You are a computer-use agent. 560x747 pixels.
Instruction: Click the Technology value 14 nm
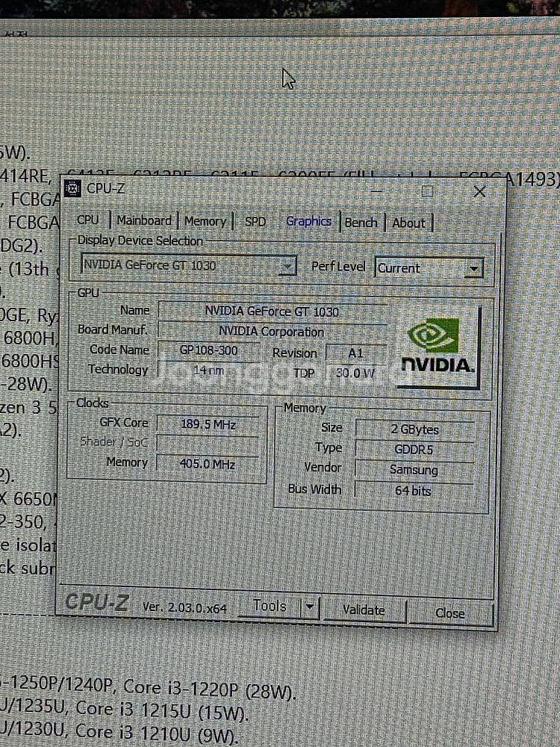[x=208, y=371]
